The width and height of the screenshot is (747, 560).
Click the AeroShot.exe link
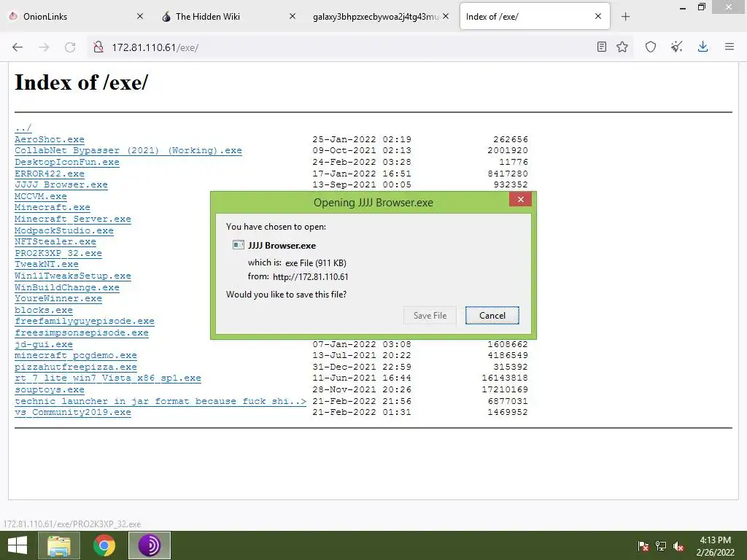tap(50, 139)
